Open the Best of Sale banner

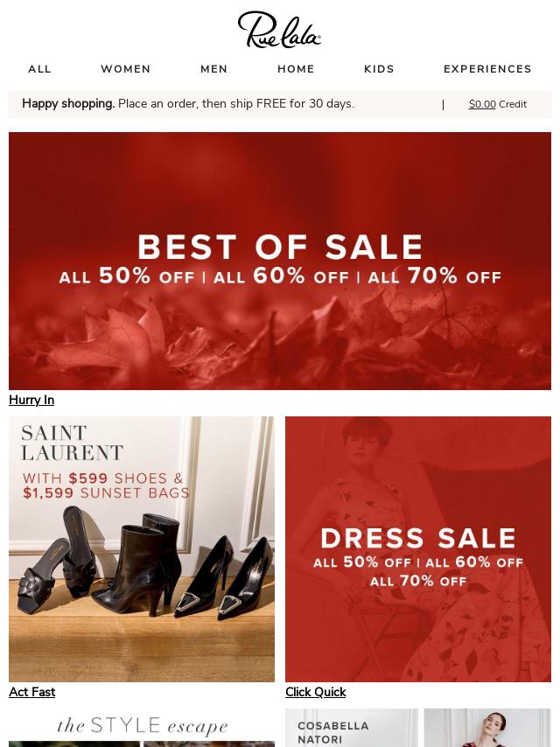coord(280,261)
